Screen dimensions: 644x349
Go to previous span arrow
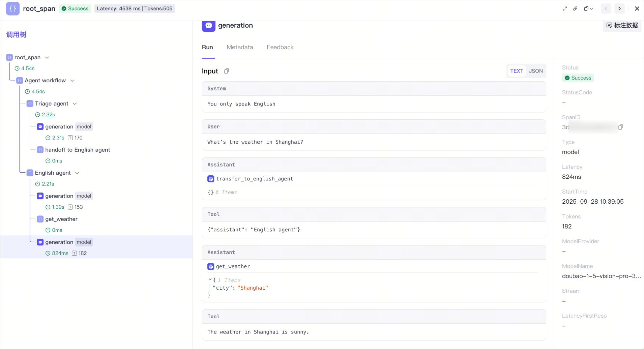606,9
